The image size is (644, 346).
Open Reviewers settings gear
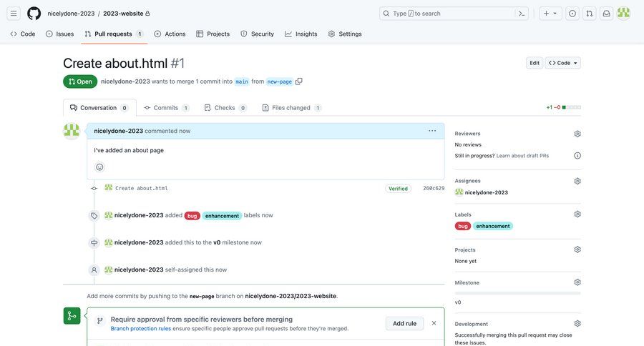click(x=577, y=134)
